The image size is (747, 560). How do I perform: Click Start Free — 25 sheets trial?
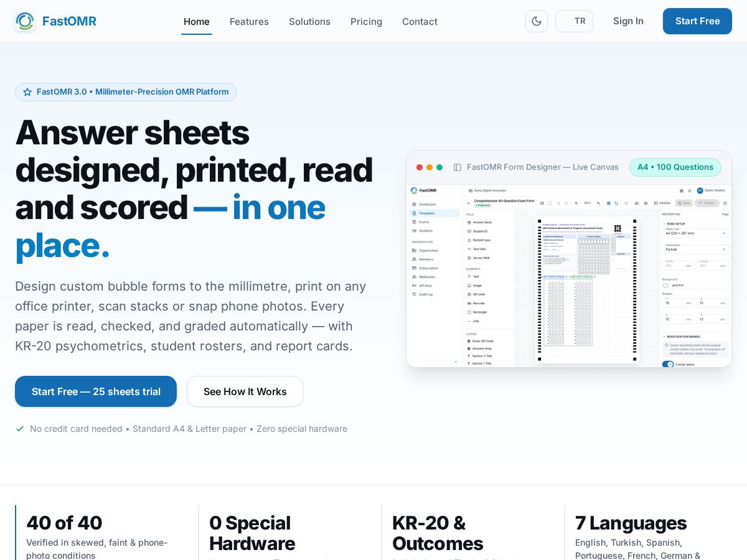[x=96, y=391]
